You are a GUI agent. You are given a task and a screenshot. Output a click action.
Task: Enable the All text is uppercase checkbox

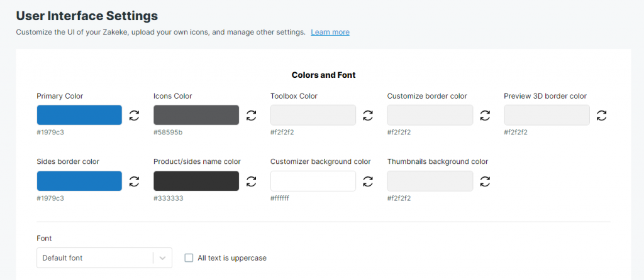(189, 258)
